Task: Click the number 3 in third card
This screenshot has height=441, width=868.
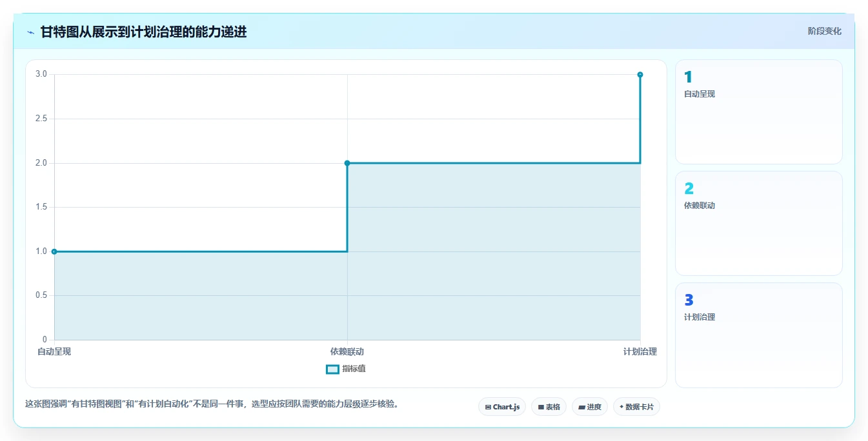Action: pyautogui.click(x=689, y=300)
